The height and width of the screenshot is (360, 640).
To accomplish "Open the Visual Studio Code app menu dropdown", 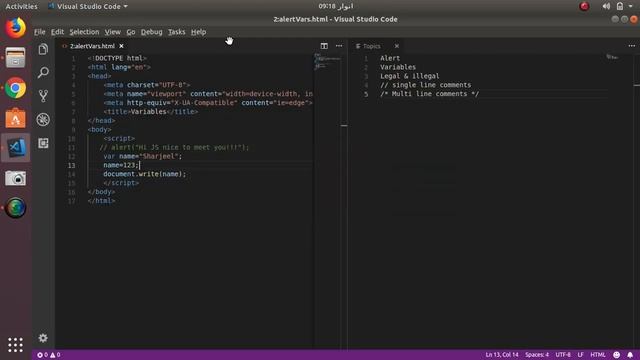I will [88, 6].
